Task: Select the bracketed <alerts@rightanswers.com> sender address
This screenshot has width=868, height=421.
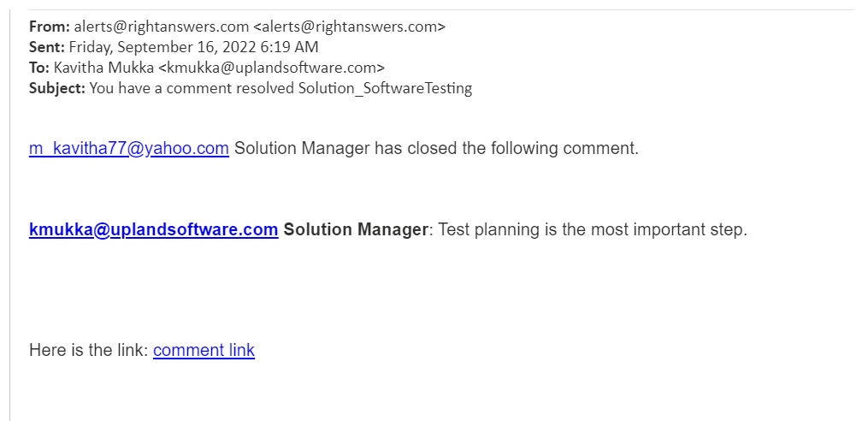Action: (349, 26)
